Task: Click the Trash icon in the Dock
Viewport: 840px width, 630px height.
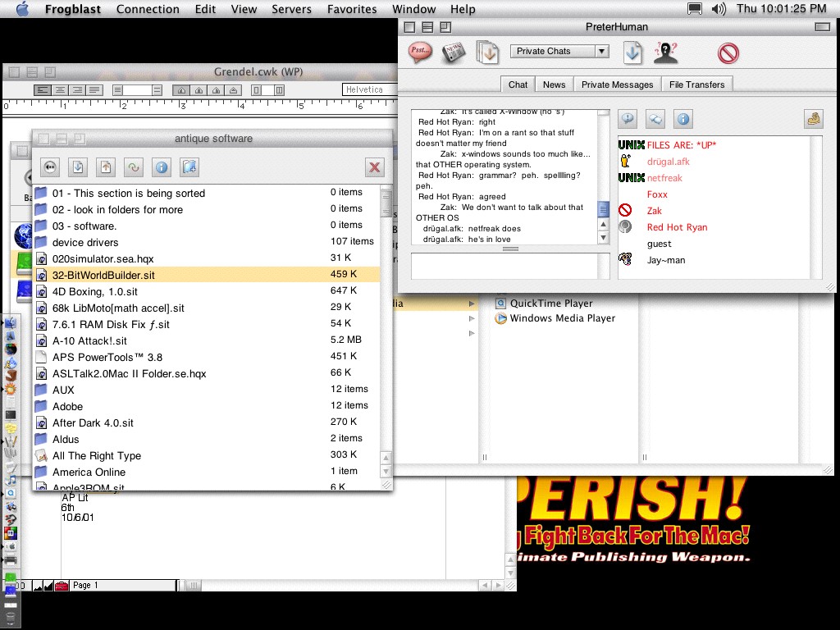Action: click(x=10, y=619)
